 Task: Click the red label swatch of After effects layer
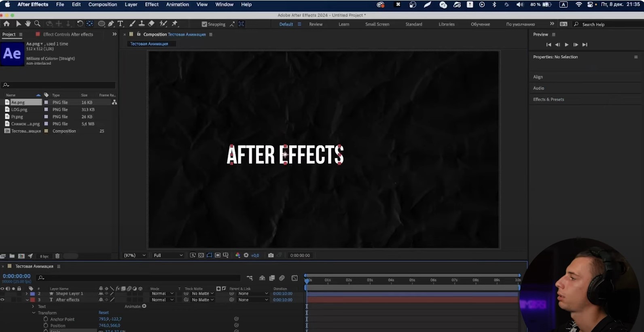coord(33,300)
